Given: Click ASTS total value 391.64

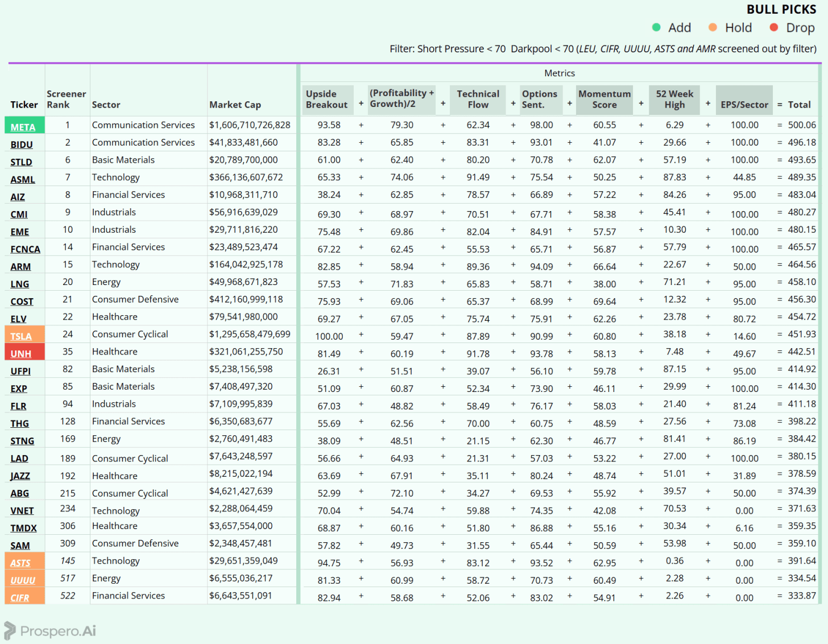Looking at the screenshot, I should (x=802, y=560).
